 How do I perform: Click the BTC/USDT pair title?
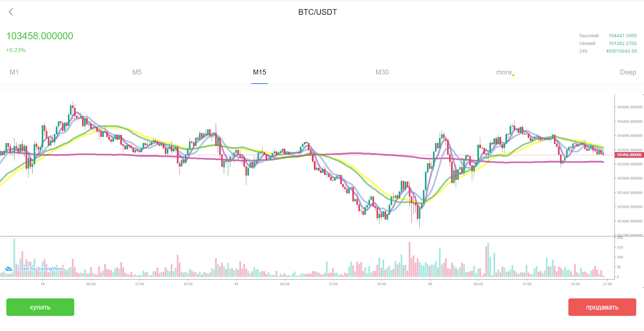tap(318, 12)
